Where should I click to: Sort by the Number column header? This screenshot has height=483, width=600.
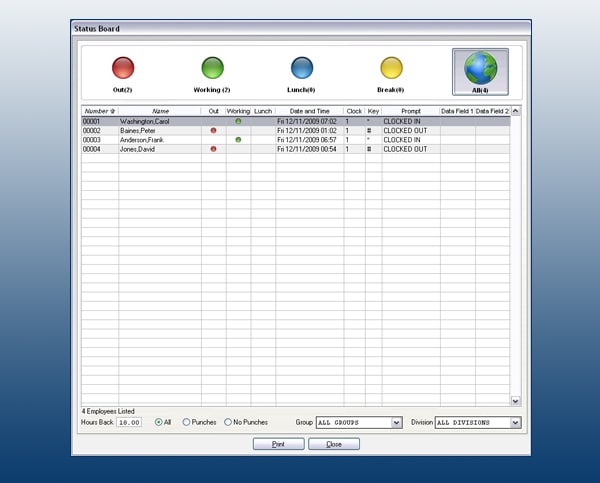pyautogui.click(x=99, y=111)
